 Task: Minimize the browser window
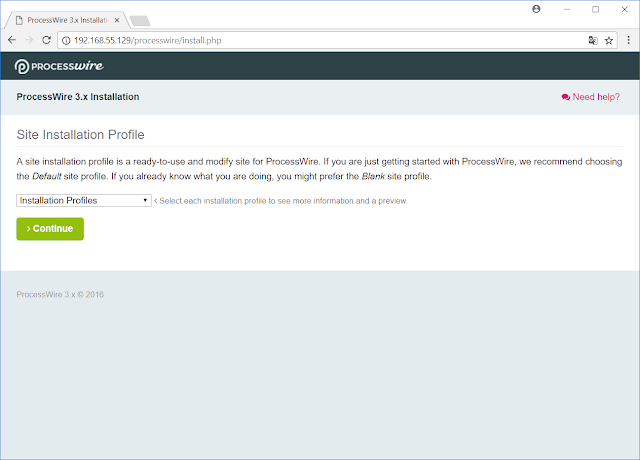(x=567, y=9)
